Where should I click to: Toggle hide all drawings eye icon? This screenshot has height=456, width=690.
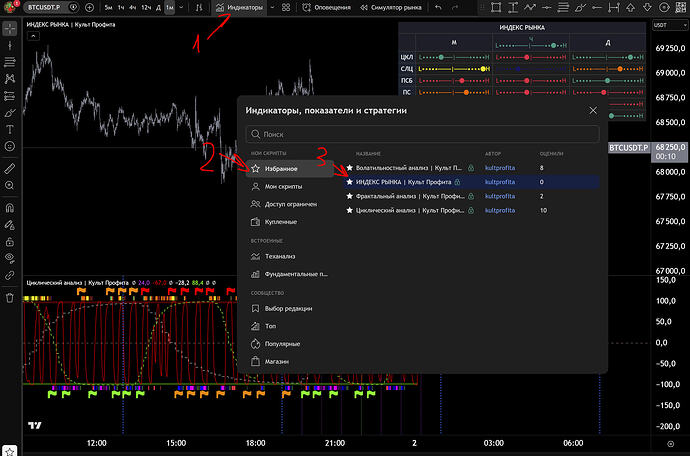coord(10,258)
